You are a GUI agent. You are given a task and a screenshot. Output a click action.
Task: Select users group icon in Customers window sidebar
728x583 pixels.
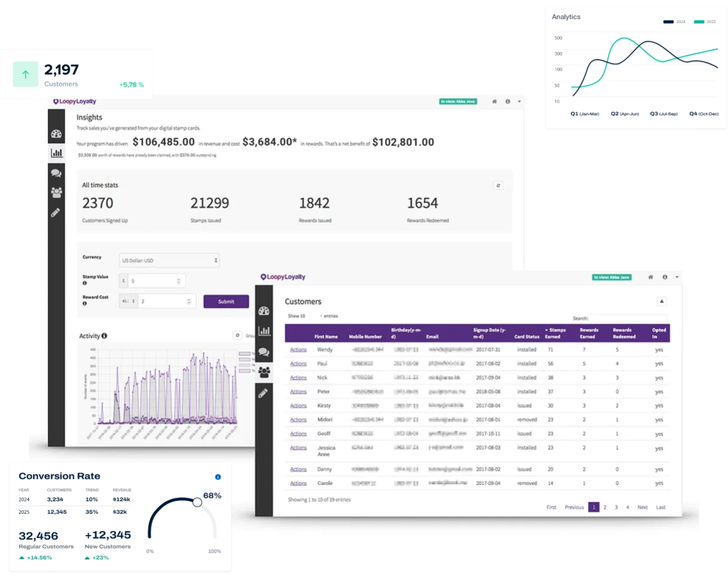point(264,372)
